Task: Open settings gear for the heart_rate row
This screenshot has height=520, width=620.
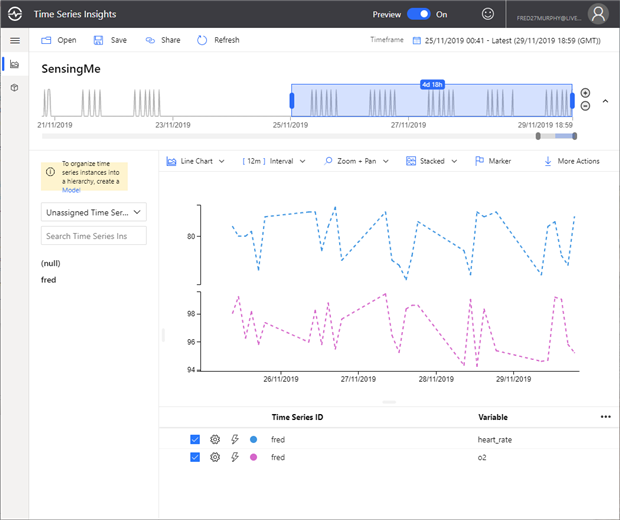Action: point(215,439)
